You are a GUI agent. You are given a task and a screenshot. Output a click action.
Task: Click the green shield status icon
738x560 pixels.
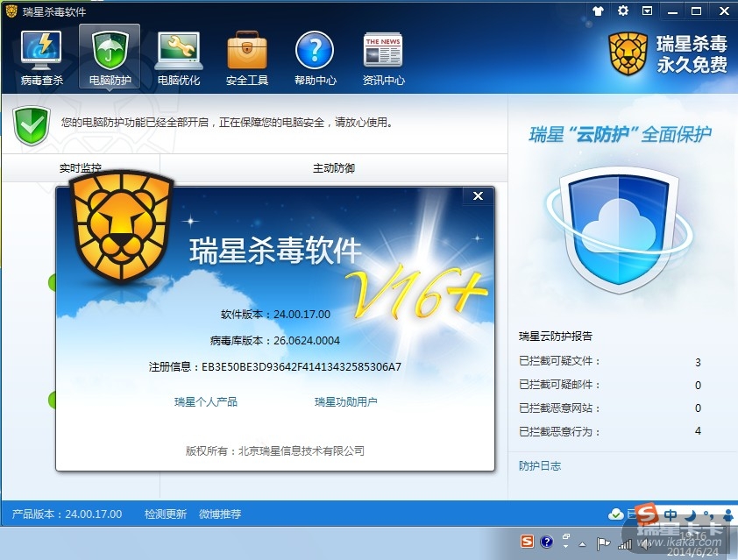tap(32, 125)
